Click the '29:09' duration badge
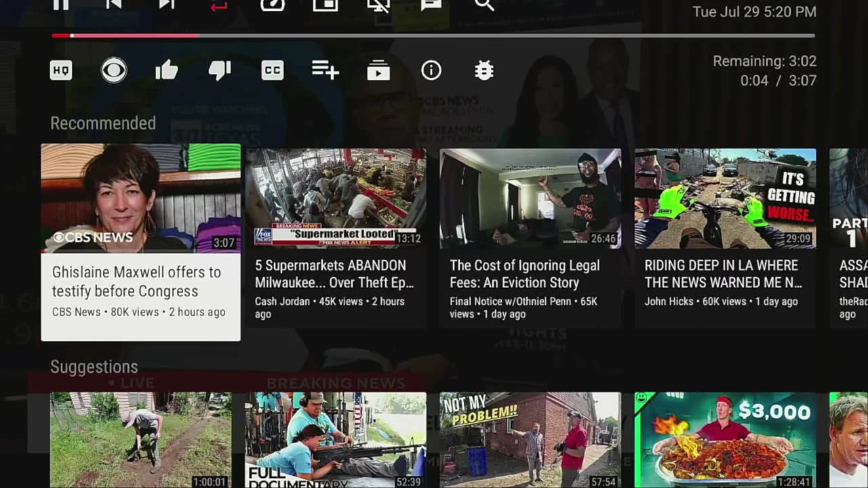The height and width of the screenshot is (488, 868). click(798, 239)
